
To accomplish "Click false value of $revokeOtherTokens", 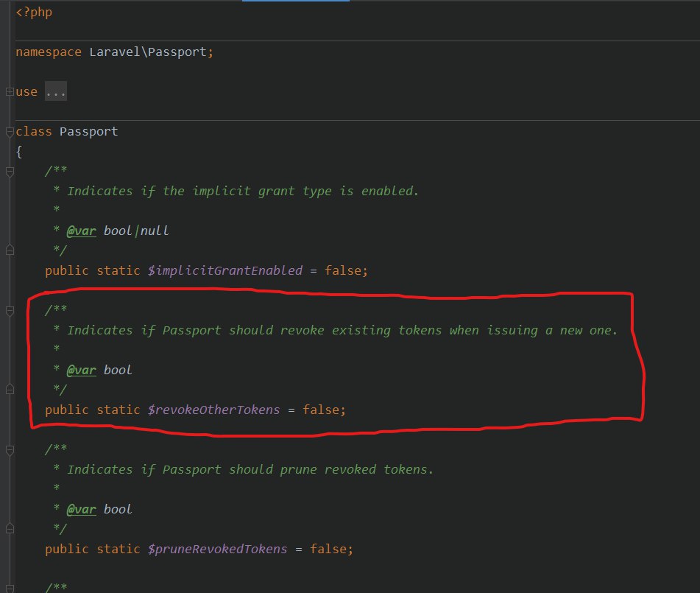I will click(x=321, y=410).
